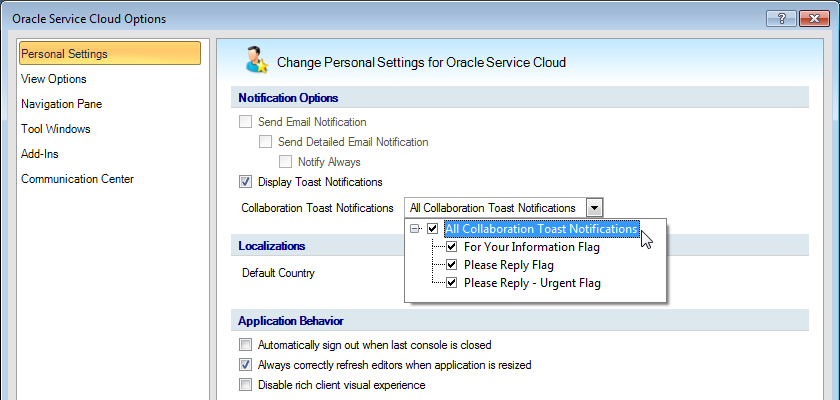Close the Oracle Service Cloud Options dialog
This screenshot has width=840, height=400.
point(814,19)
